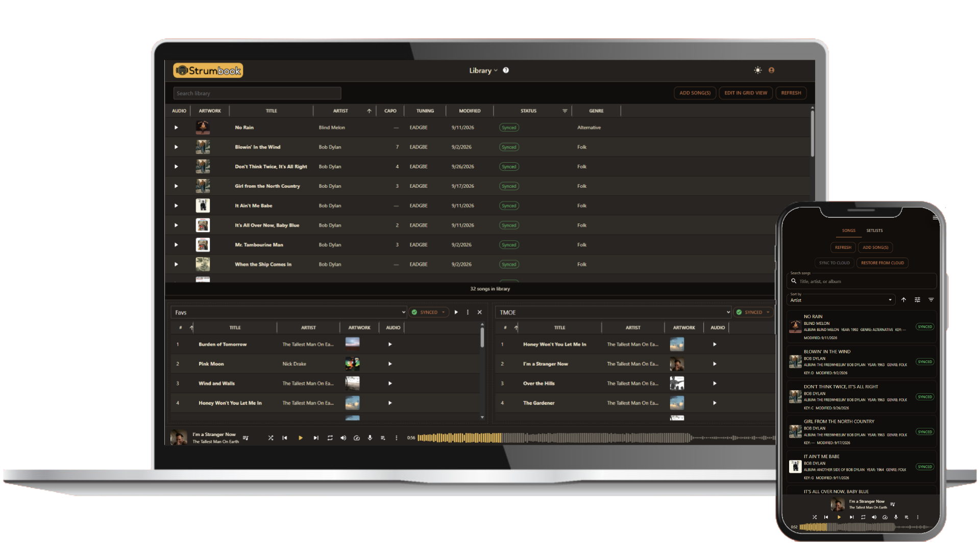Image resolution: width=980 pixels, height=560 pixels.
Task: Close the Favs setlist panel
Action: [480, 312]
